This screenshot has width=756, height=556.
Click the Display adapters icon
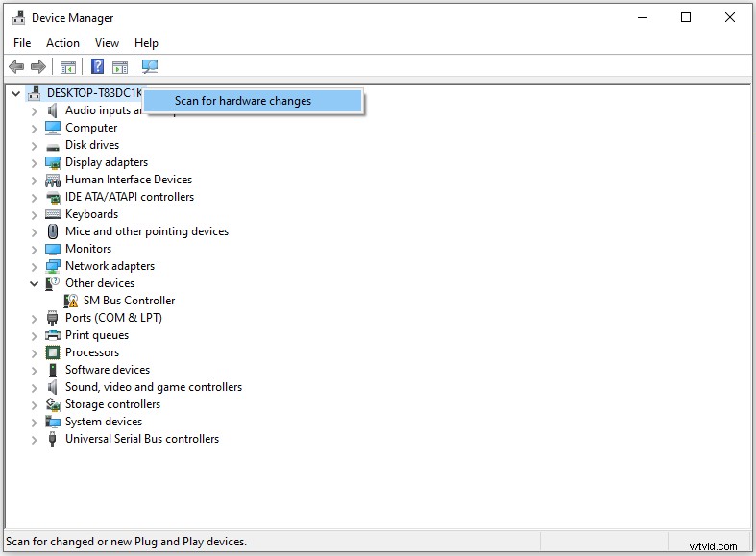tap(53, 163)
